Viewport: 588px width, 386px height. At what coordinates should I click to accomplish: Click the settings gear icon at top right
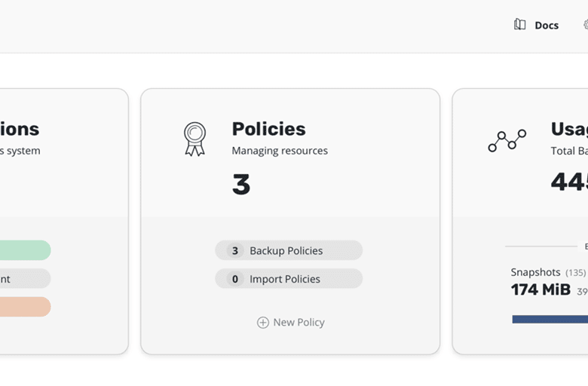(586, 25)
